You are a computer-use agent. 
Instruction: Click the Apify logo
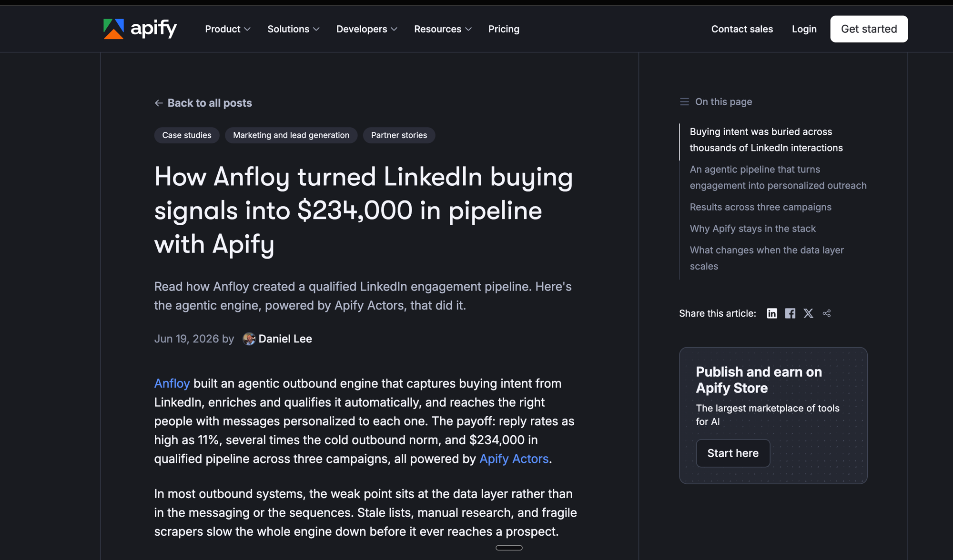point(140,29)
